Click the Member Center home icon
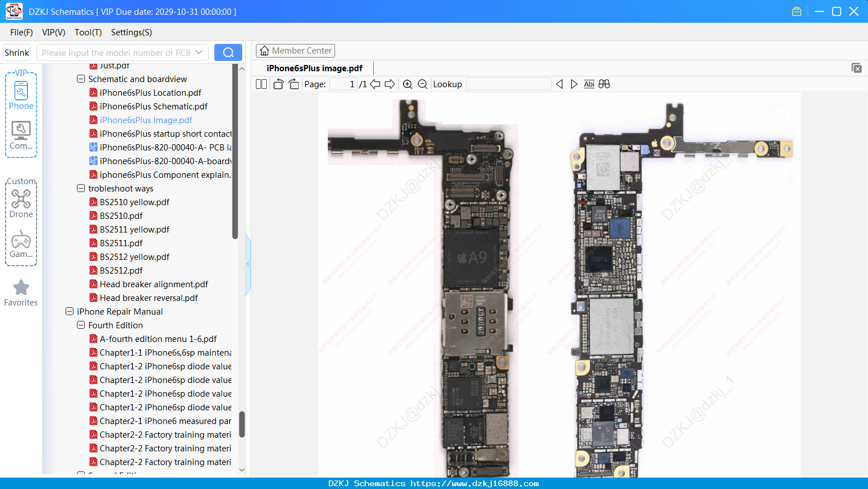 (264, 51)
